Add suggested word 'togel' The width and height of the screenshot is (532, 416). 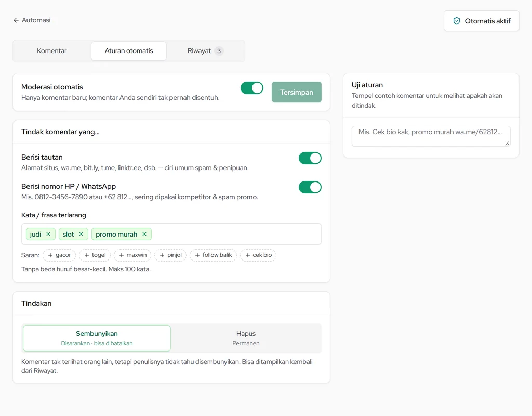pos(95,255)
